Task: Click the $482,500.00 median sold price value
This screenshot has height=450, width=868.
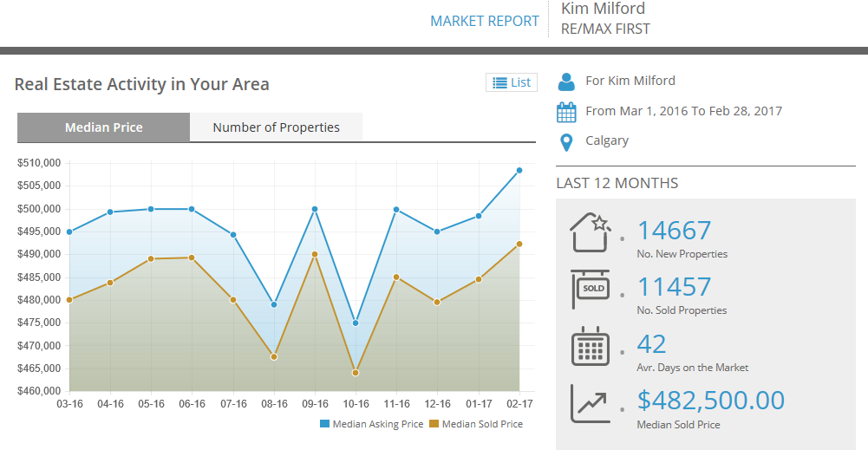Action: [x=710, y=401]
